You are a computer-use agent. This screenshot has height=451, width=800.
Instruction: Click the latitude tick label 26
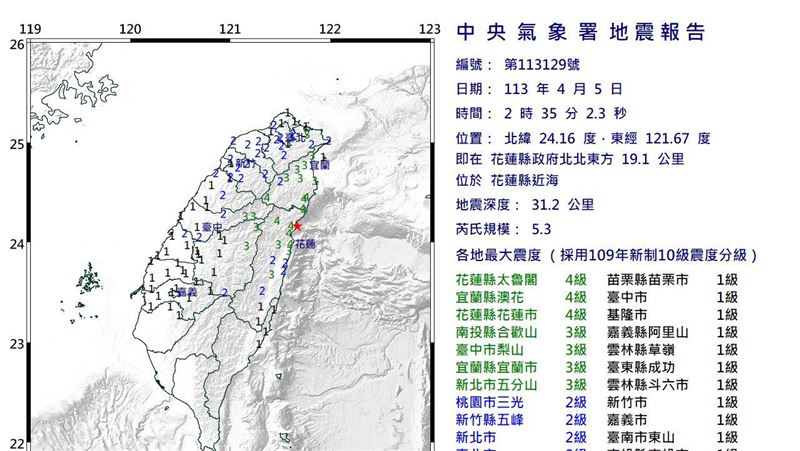[x=17, y=44]
